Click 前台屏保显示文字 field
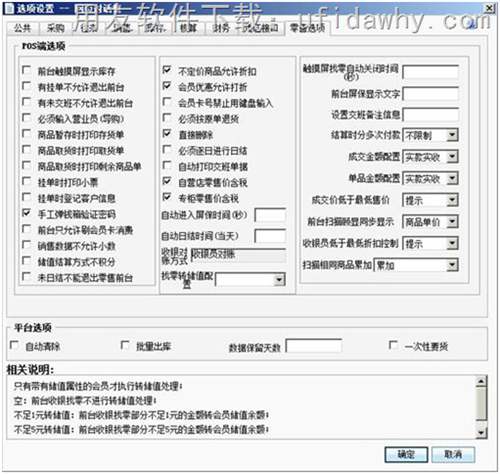 (x=430, y=94)
